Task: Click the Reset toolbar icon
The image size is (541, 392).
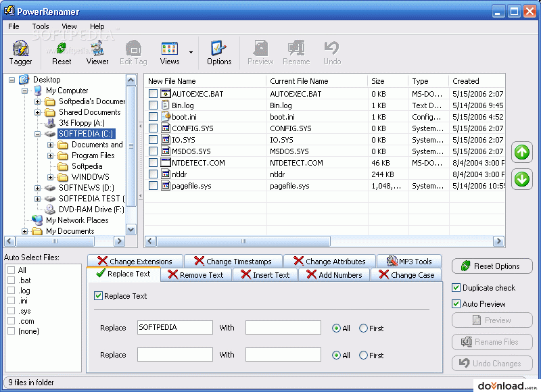Action: (62, 53)
